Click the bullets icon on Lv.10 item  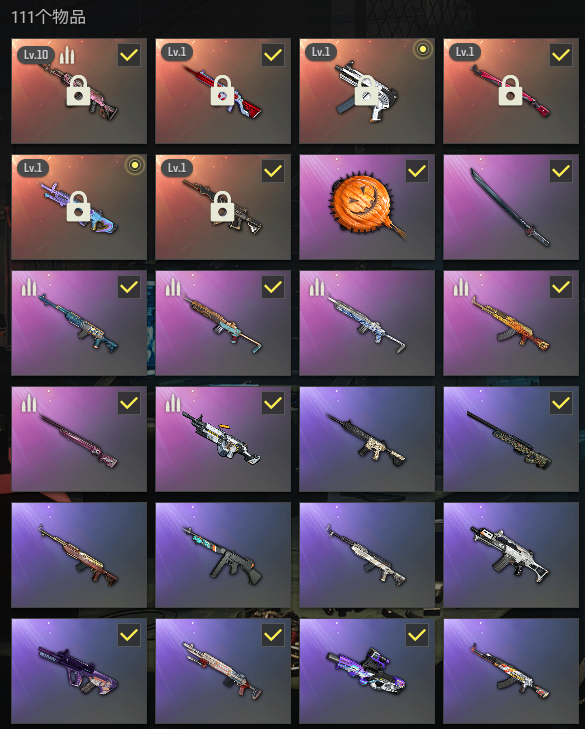(67, 55)
